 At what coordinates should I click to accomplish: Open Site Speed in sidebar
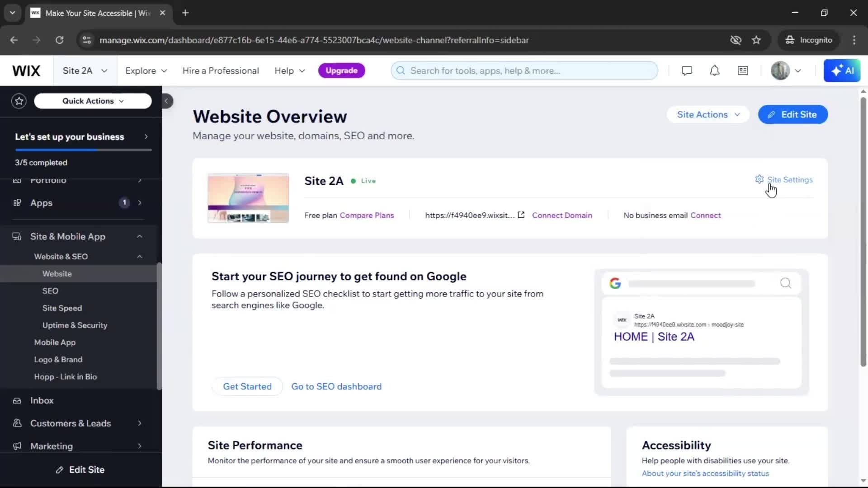click(62, 308)
